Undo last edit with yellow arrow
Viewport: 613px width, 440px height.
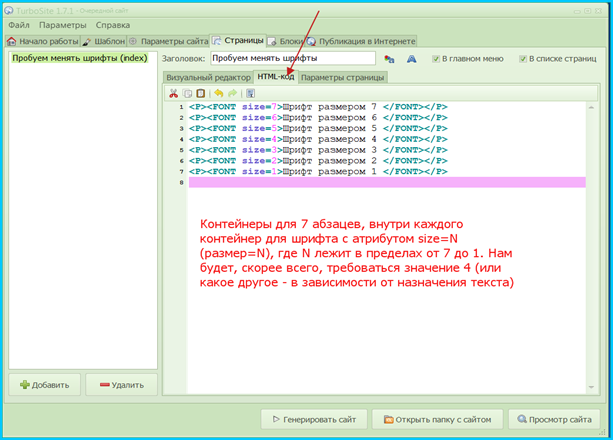point(219,93)
